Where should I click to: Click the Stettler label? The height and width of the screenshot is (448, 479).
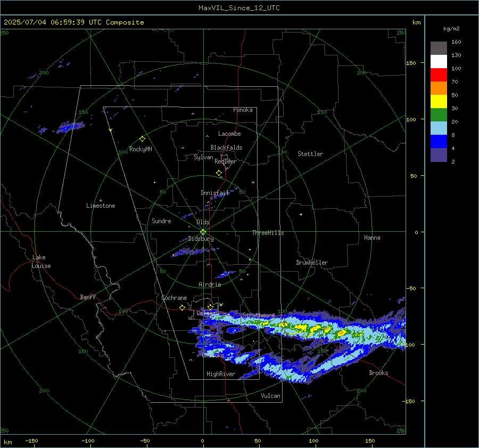pos(310,154)
